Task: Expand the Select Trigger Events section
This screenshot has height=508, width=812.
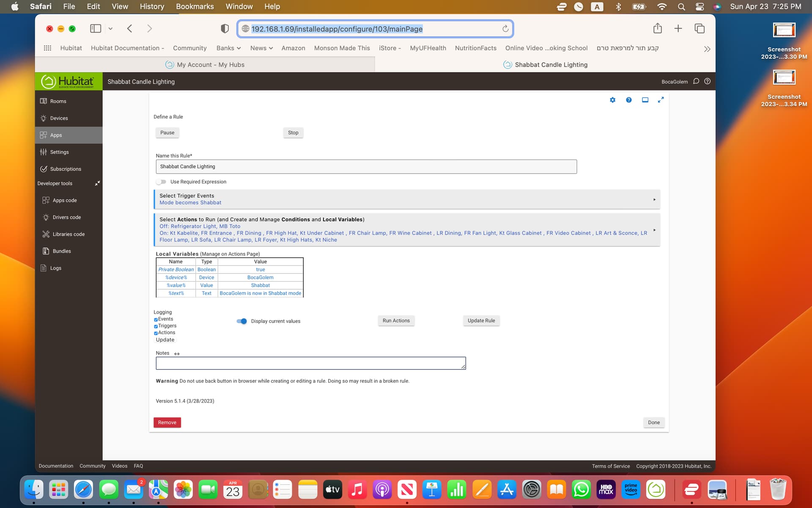Action: (407, 199)
